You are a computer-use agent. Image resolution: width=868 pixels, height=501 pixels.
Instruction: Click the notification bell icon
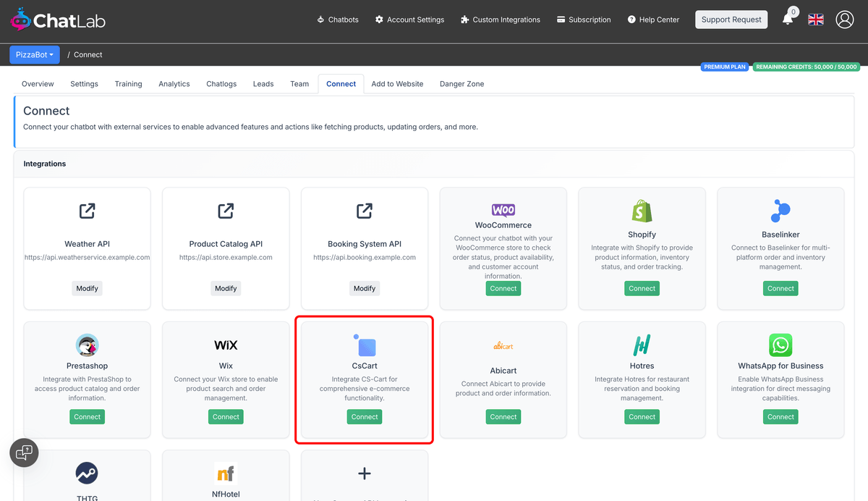coord(788,20)
